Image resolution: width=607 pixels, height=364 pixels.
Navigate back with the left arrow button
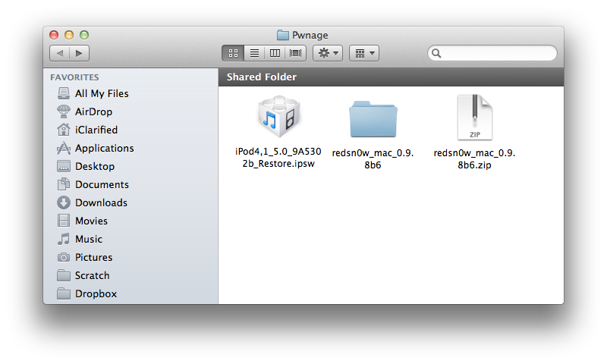[60, 53]
